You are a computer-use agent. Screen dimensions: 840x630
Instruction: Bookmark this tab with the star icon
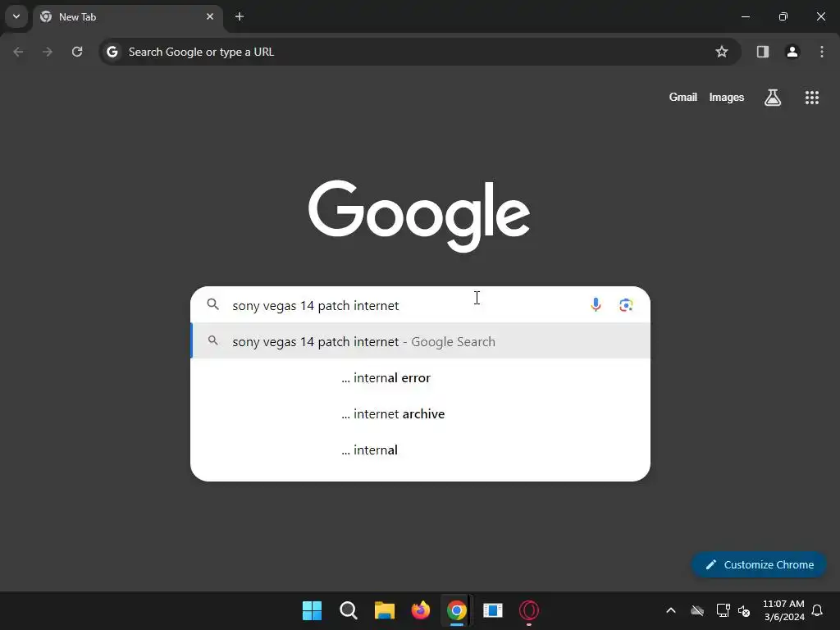(722, 52)
